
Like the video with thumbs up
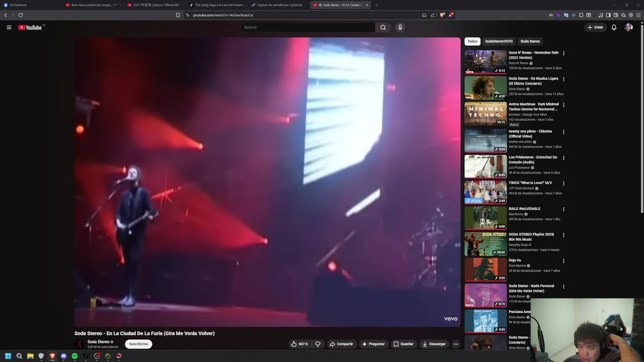point(299,344)
